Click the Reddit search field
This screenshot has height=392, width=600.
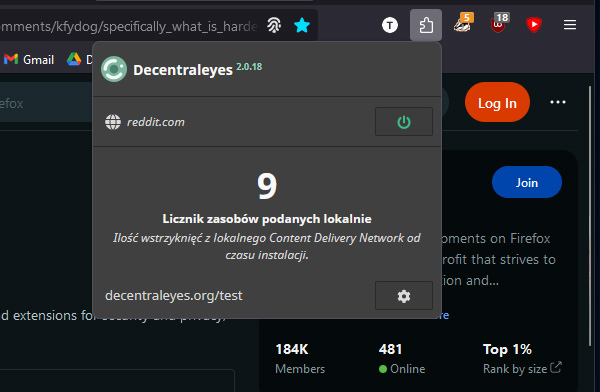pos(46,103)
